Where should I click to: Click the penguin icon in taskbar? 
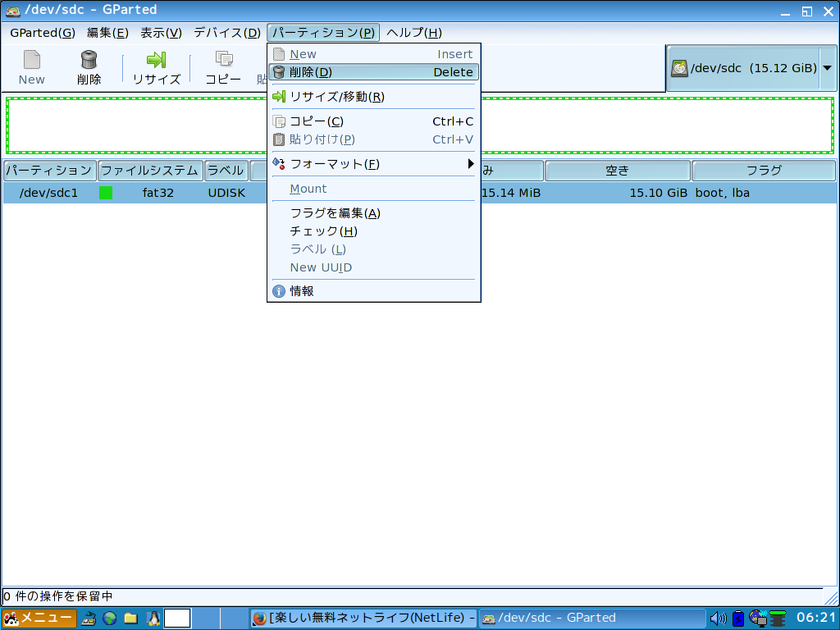coord(153,619)
